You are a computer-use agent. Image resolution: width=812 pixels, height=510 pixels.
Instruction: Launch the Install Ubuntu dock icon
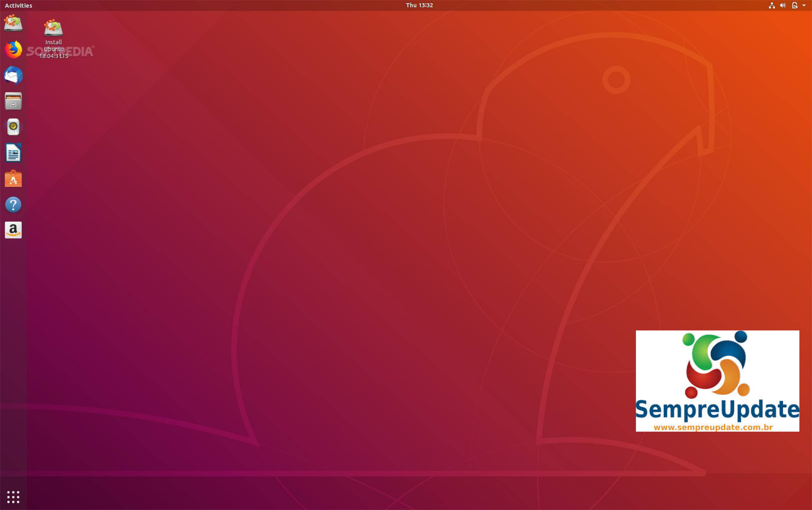(13, 23)
